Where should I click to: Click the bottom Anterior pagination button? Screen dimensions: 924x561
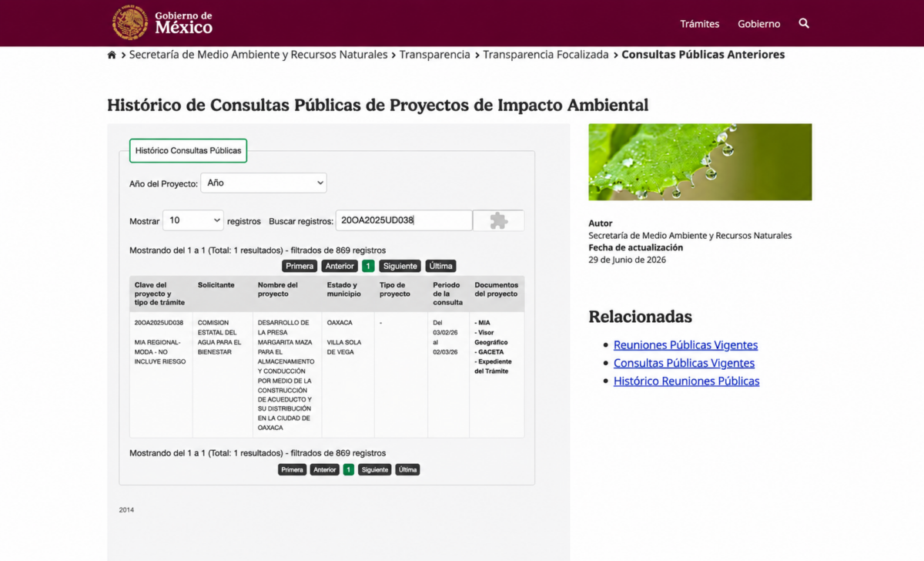pyautogui.click(x=325, y=469)
